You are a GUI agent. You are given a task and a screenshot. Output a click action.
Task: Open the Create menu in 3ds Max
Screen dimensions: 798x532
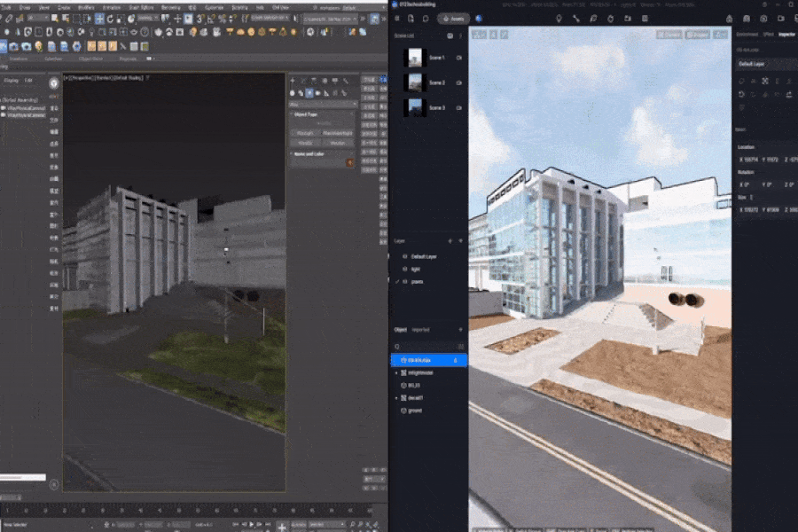(x=64, y=8)
